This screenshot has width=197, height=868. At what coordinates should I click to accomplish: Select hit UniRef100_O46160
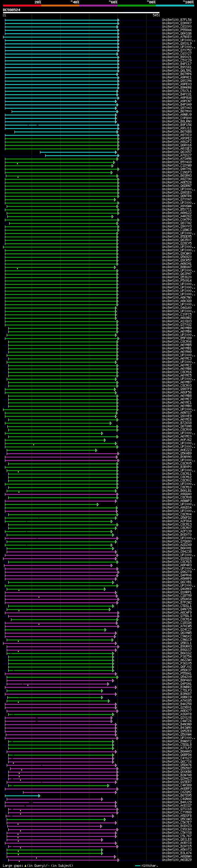tap(177, 308)
